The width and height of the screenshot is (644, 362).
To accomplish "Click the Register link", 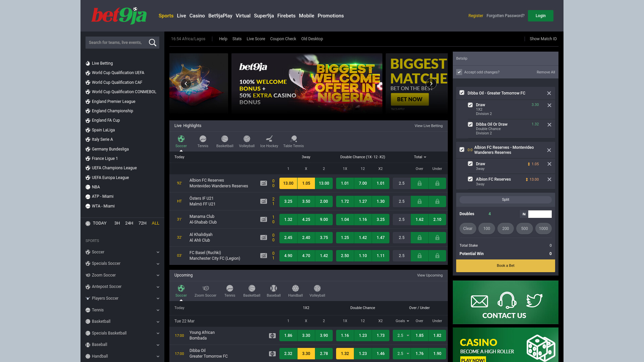I will [x=476, y=16].
